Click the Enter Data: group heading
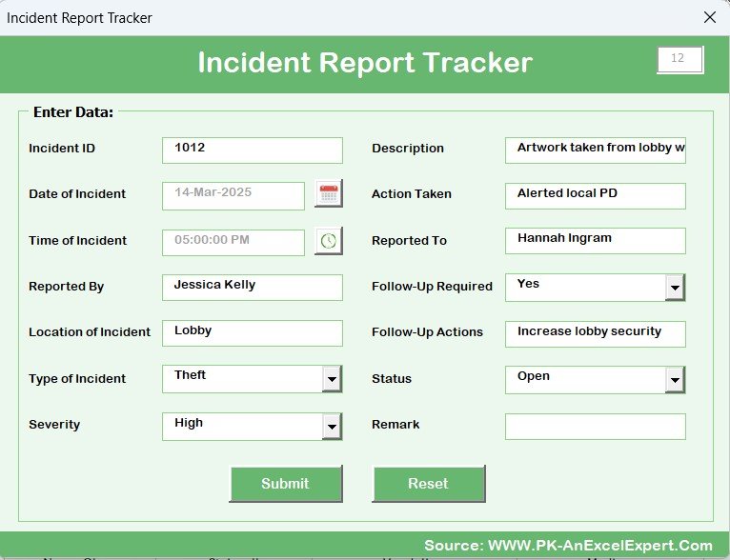The image size is (730, 560). coord(73,112)
